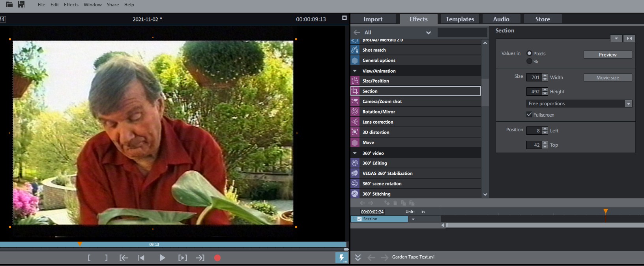644x266 pixels.
Task: Click the Preview button
Action: click(x=608, y=55)
